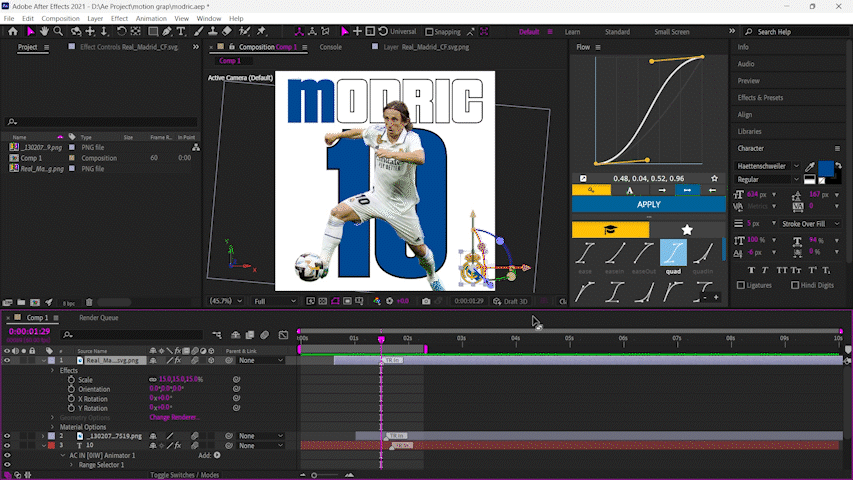Toggle stopwatch for Y Rotation
The height and width of the screenshot is (480, 853).
(x=71, y=408)
